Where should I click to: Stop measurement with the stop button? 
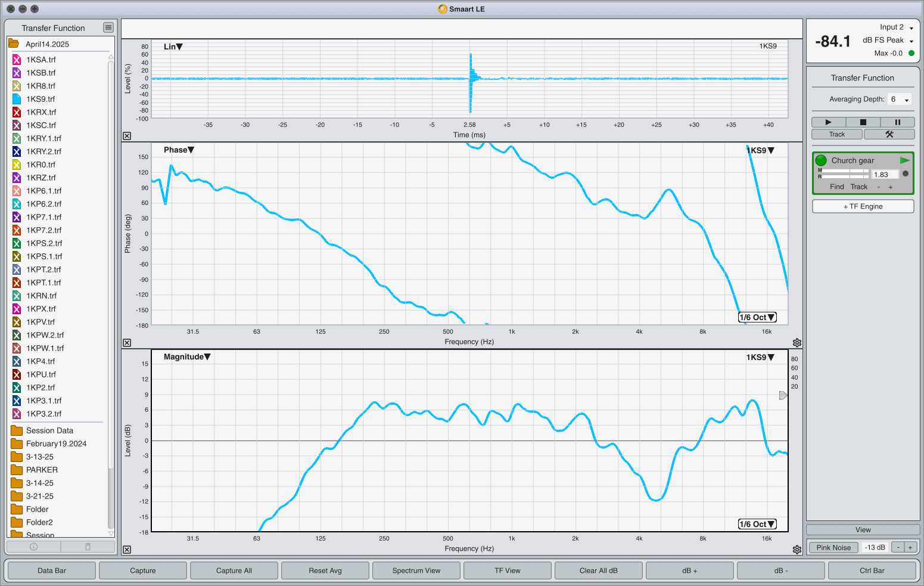tap(863, 122)
